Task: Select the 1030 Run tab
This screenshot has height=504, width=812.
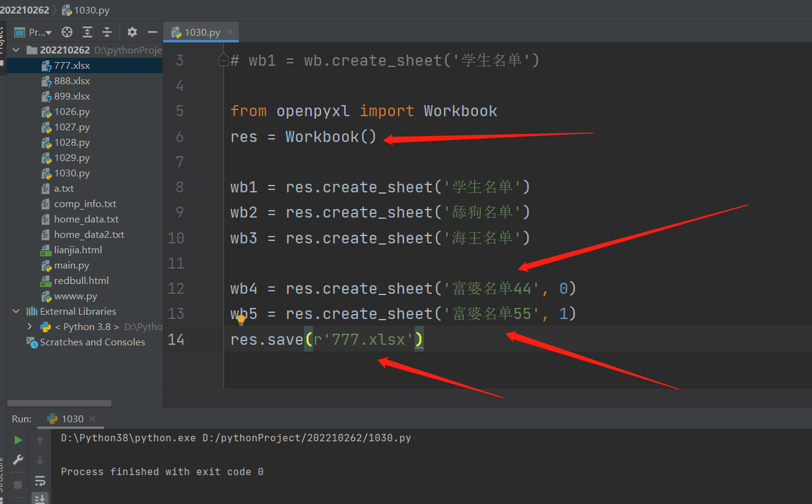Action: click(71, 419)
